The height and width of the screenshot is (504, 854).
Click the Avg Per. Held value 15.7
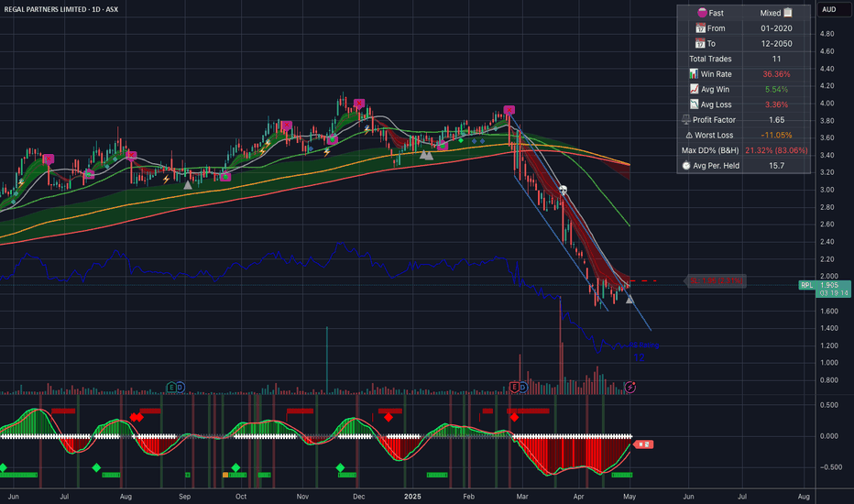[x=776, y=165]
